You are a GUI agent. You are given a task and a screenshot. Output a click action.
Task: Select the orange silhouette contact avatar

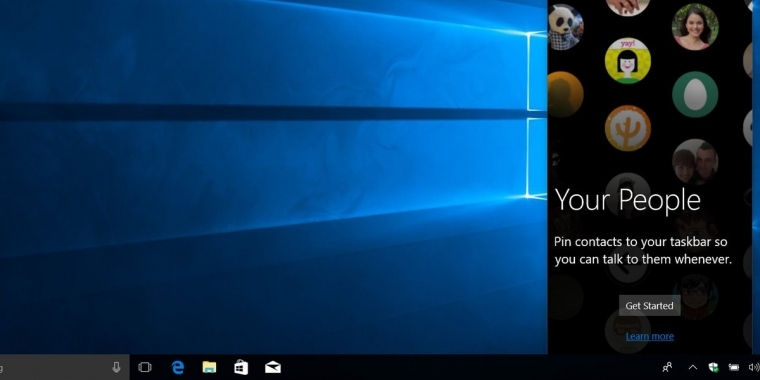tap(565, 95)
